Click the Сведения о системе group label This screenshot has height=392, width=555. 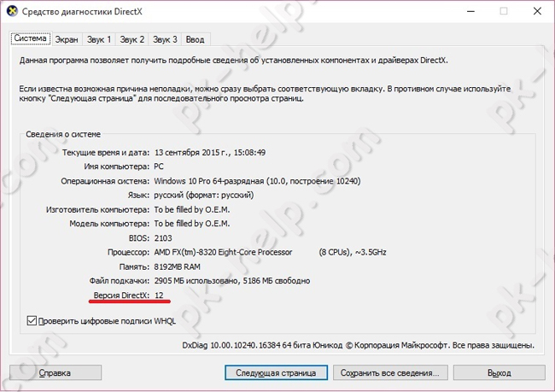pos(63,134)
